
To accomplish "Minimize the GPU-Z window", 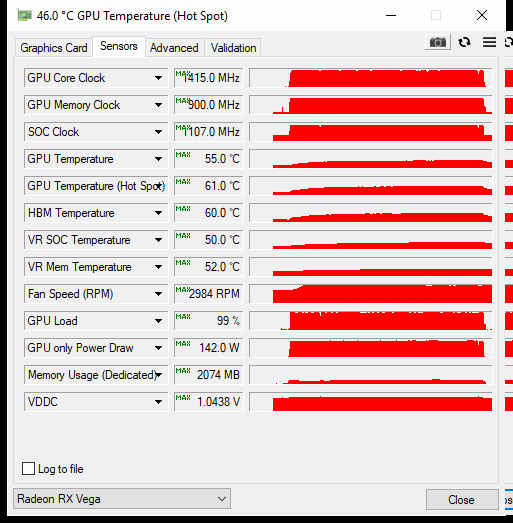I will pyautogui.click(x=391, y=15).
